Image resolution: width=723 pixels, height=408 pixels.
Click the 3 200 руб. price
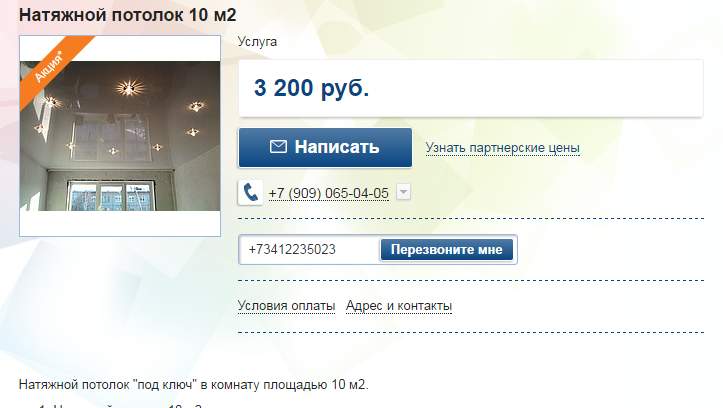pos(312,88)
